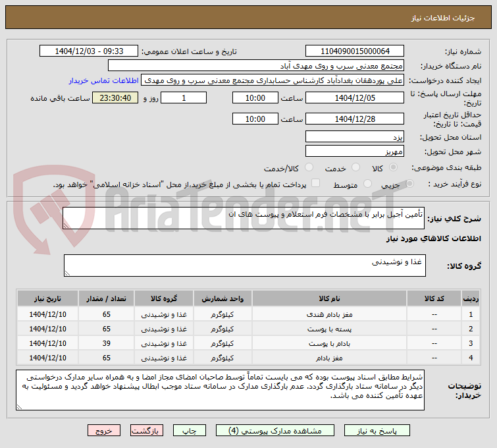
Task: Click the ردیف column header
Action: (x=471, y=298)
